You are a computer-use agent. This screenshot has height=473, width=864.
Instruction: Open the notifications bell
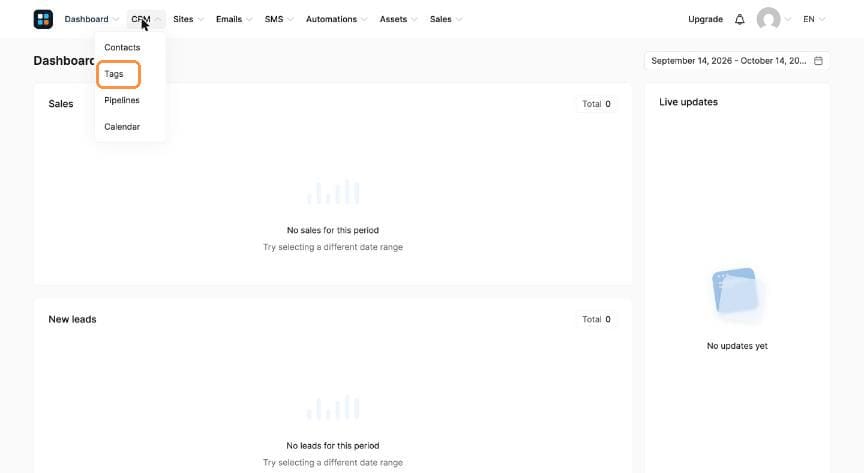point(739,19)
